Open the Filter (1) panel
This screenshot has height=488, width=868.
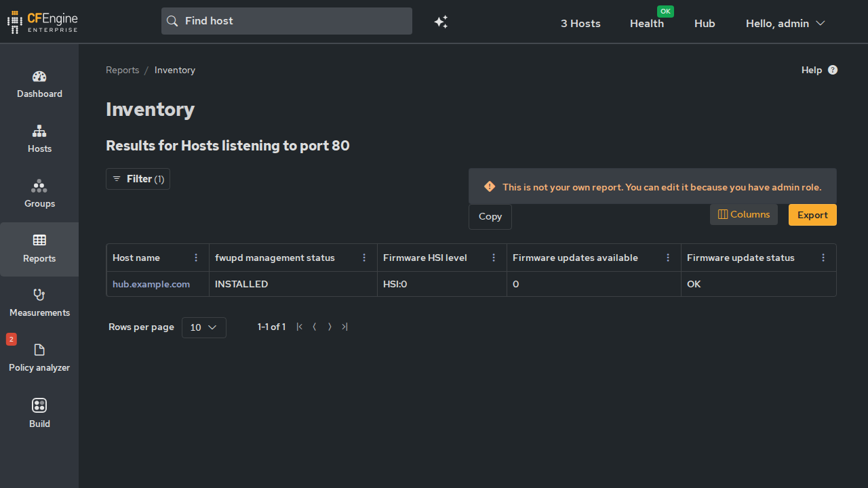pyautogui.click(x=138, y=179)
